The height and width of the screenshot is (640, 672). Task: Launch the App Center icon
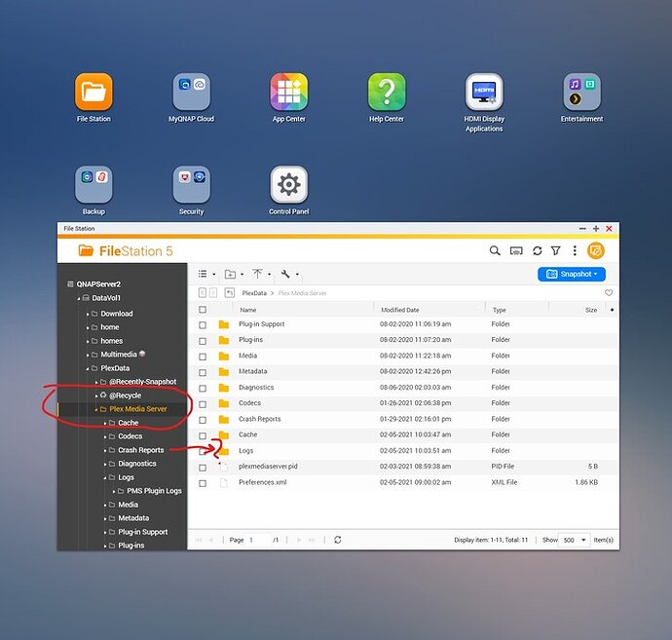pos(289,92)
